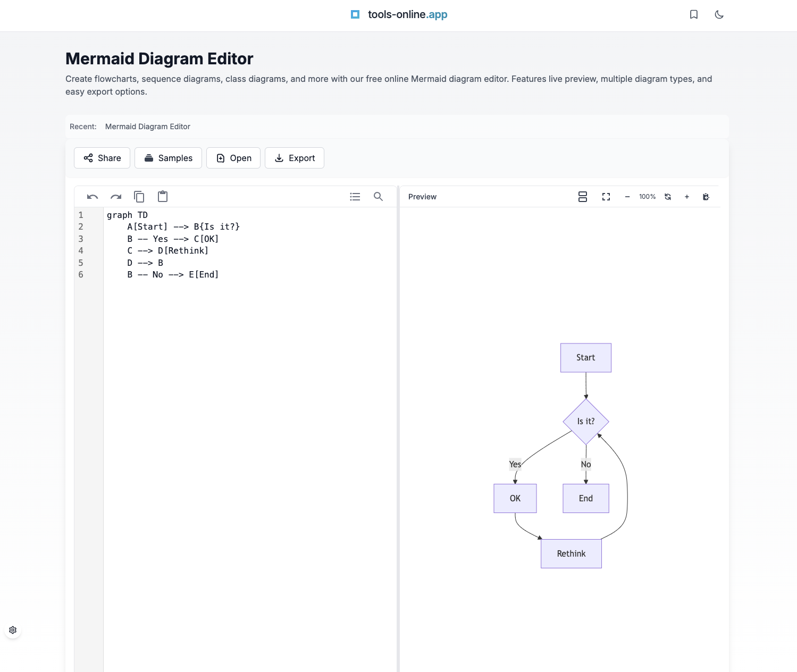
Task: Enter fullscreen preview mode
Action: 606,197
